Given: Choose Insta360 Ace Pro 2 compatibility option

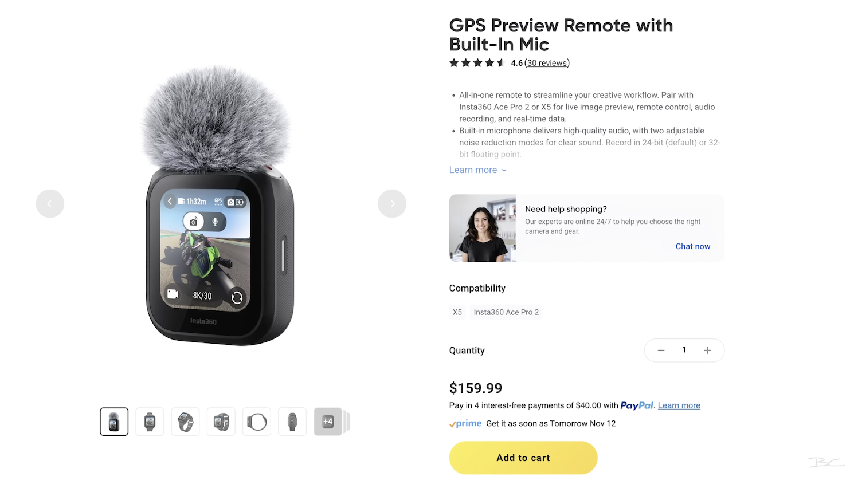Looking at the screenshot, I should [x=506, y=312].
